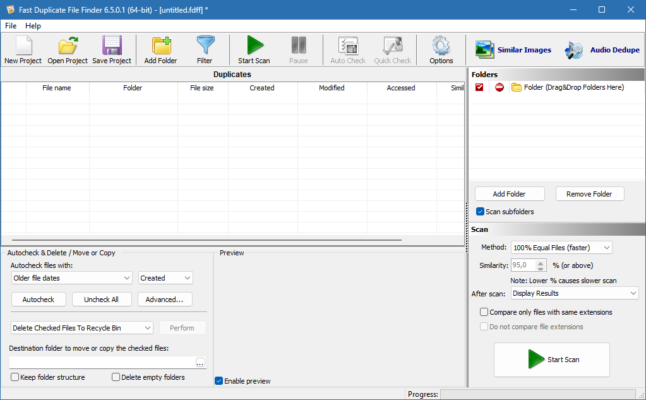Image resolution: width=646 pixels, height=400 pixels.
Task: Enable Delete empty folders option
Action: (116, 377)
